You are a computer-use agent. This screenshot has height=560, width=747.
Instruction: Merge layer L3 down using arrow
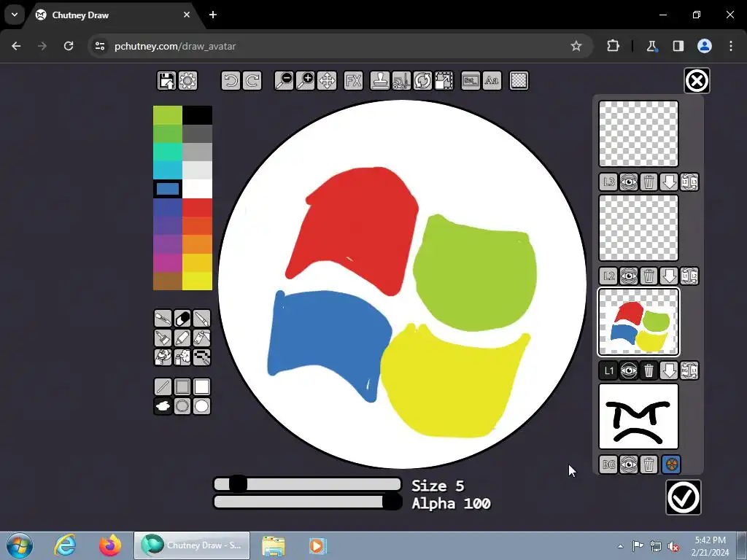coord(669,182)
